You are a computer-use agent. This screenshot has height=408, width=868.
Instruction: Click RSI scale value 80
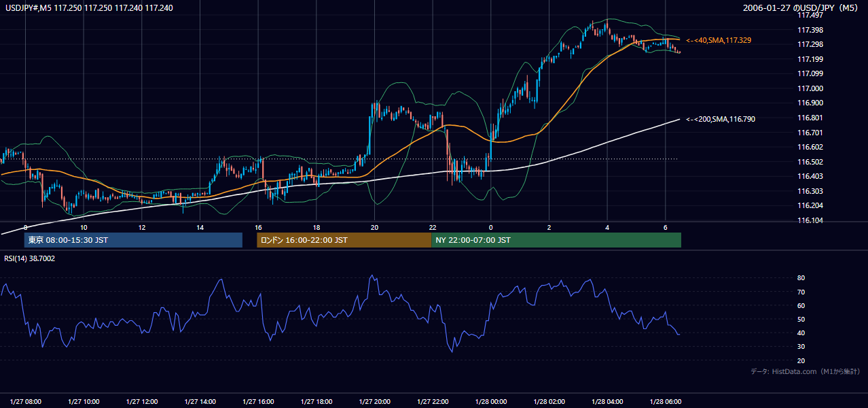tap(801, 278)
